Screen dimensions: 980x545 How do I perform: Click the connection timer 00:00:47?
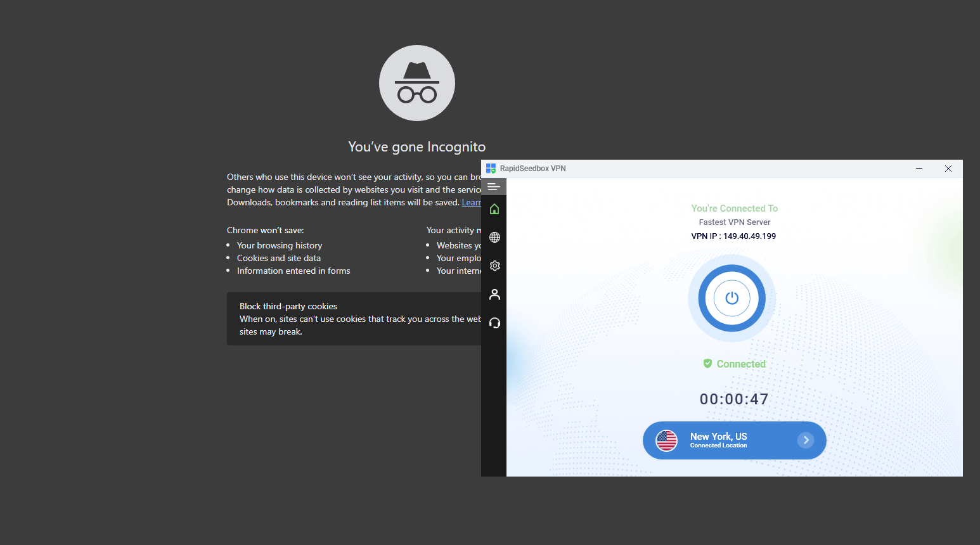[734, 399]
